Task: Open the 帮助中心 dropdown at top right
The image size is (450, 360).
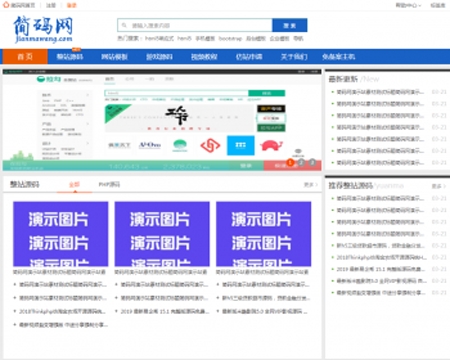Action: pyautogui.click(x=408, y=5)
